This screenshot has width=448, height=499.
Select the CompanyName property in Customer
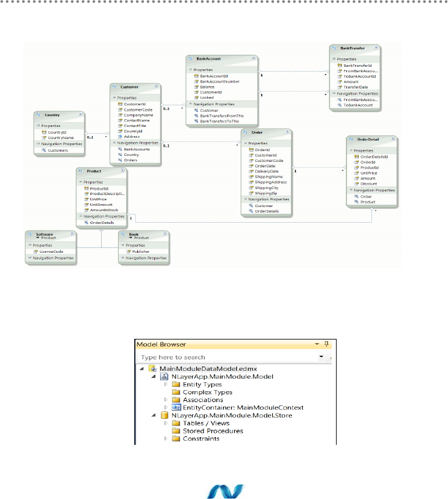tap(138, 115)
